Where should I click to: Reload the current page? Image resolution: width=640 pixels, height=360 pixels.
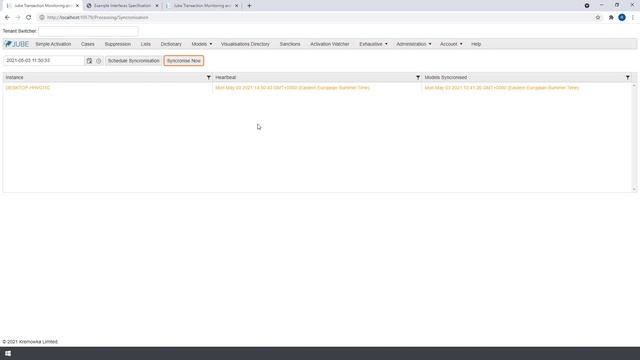pos(29,18)
